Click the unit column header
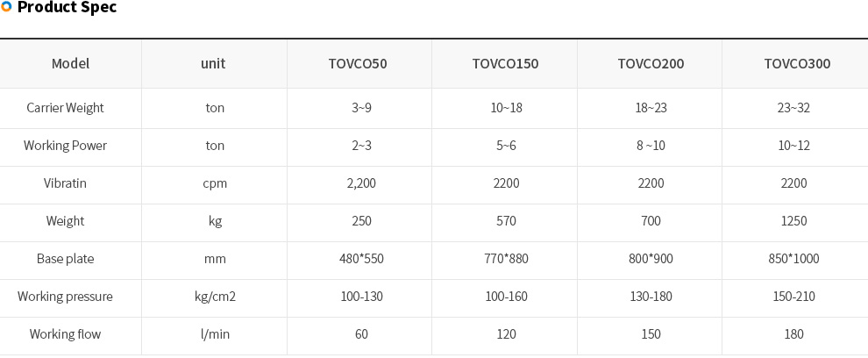This screenshot has width=868, height=358. point(213,64)
